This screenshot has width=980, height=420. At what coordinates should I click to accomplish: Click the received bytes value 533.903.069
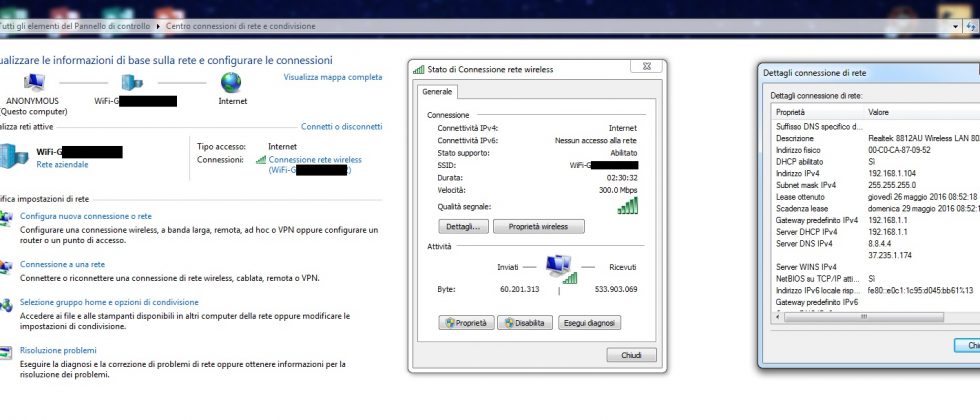click(616, 289)
